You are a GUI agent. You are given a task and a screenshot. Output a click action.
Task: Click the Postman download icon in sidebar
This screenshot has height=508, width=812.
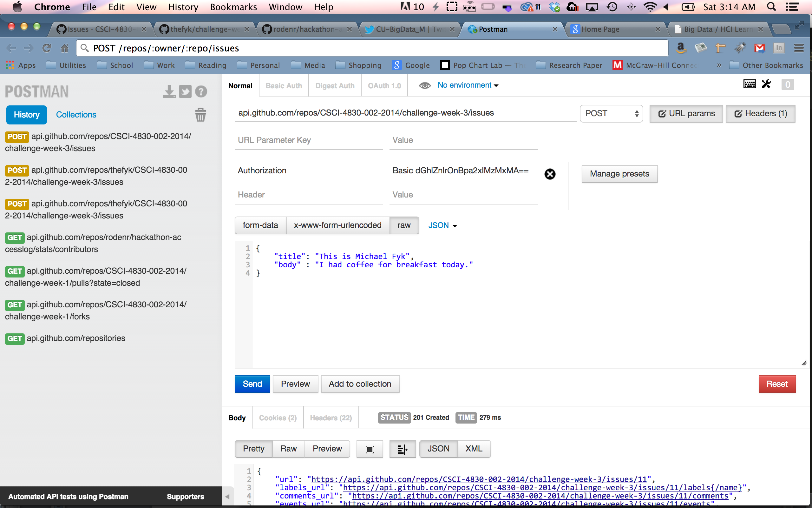point(169,91)
